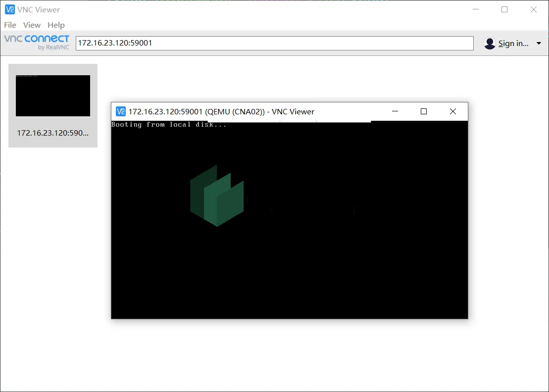Open the Help menu
Image resolution: width=549 pixels, height=392 pixels.
[x=56, y=25]
